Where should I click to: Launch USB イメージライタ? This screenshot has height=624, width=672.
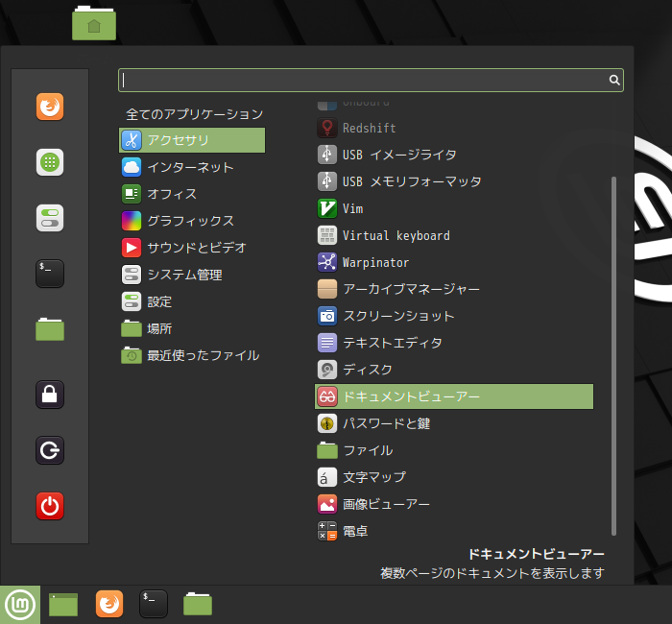[454, 155]
